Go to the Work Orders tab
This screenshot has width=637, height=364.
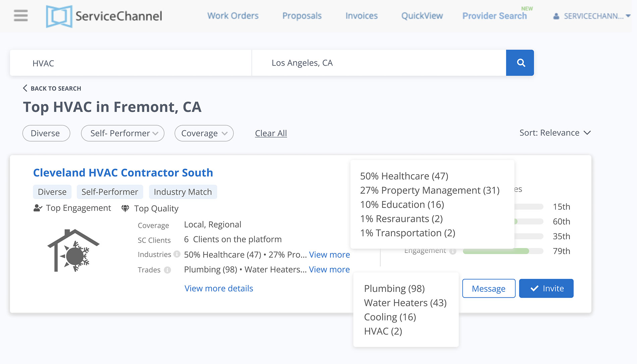[233, 16]
